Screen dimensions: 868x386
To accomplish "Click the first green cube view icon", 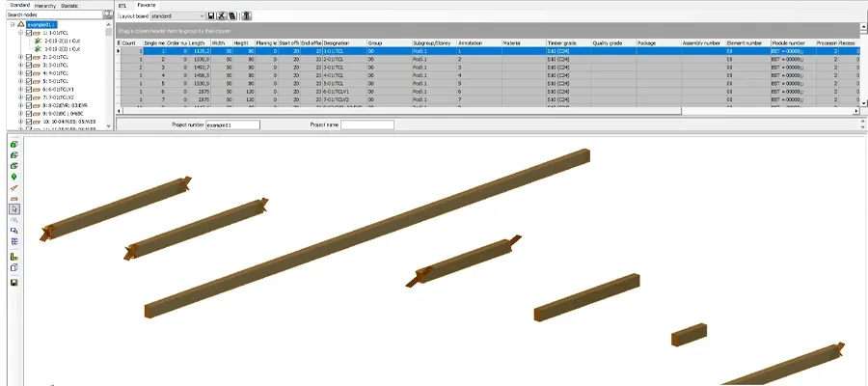I will click(x=14, y=144).
